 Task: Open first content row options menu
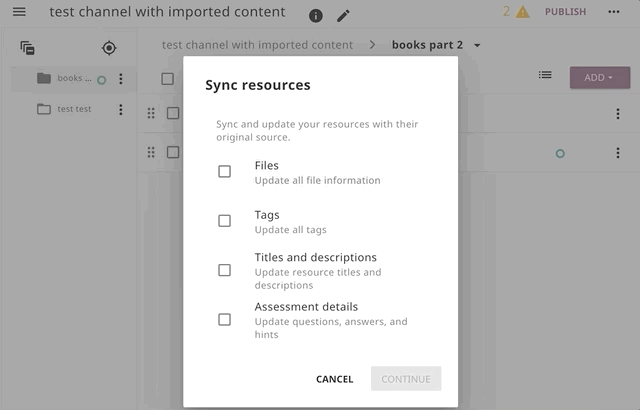click(618, 114)
